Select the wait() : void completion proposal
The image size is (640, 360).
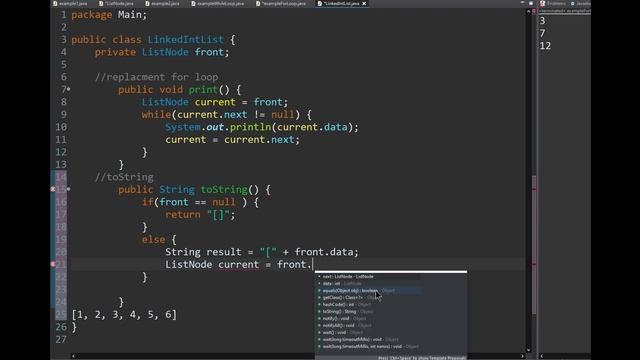pyautogui.click(x=391, y=332)
